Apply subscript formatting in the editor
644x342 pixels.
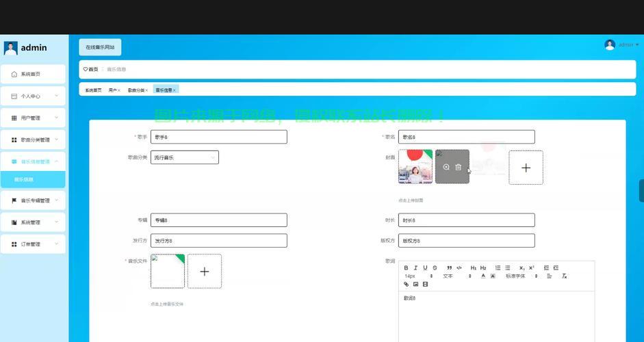pyautogui.click(x=522, y=267)
